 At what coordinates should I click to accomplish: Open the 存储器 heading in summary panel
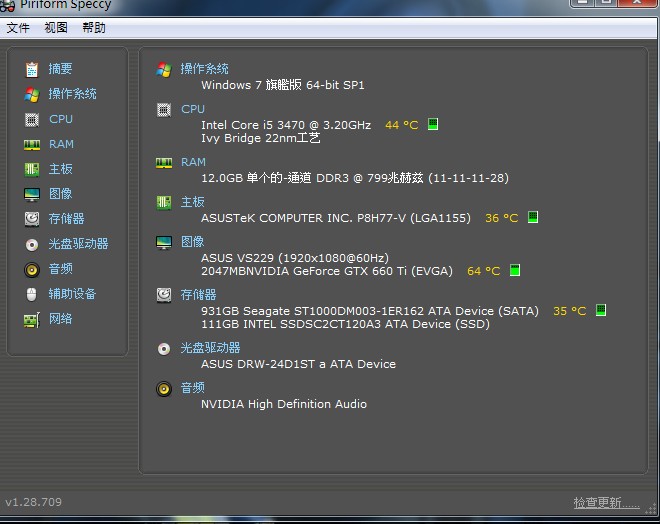pos(198,295)
